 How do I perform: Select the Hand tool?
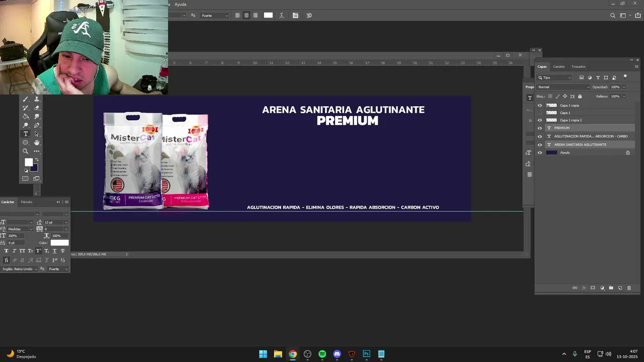pyautogui.click(x=37, y=142)
